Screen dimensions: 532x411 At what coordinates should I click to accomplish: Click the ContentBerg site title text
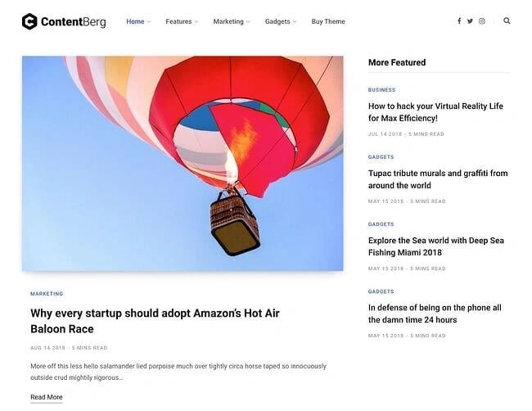point(73,22)
